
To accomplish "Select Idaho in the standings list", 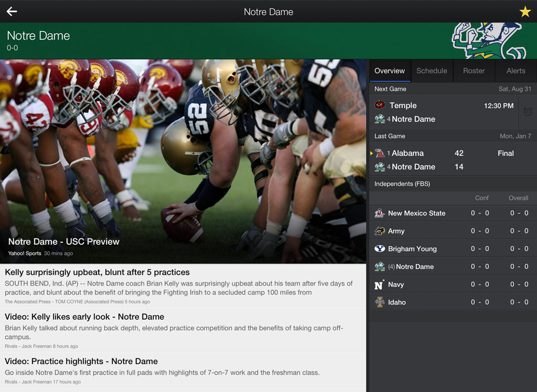I will tap(397, 302).
